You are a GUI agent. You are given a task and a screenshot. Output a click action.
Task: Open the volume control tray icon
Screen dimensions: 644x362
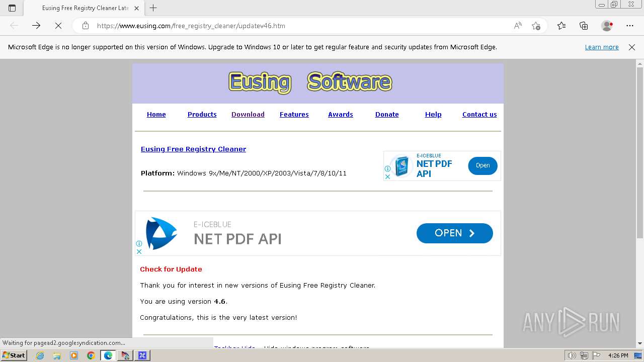coord(572,355)
